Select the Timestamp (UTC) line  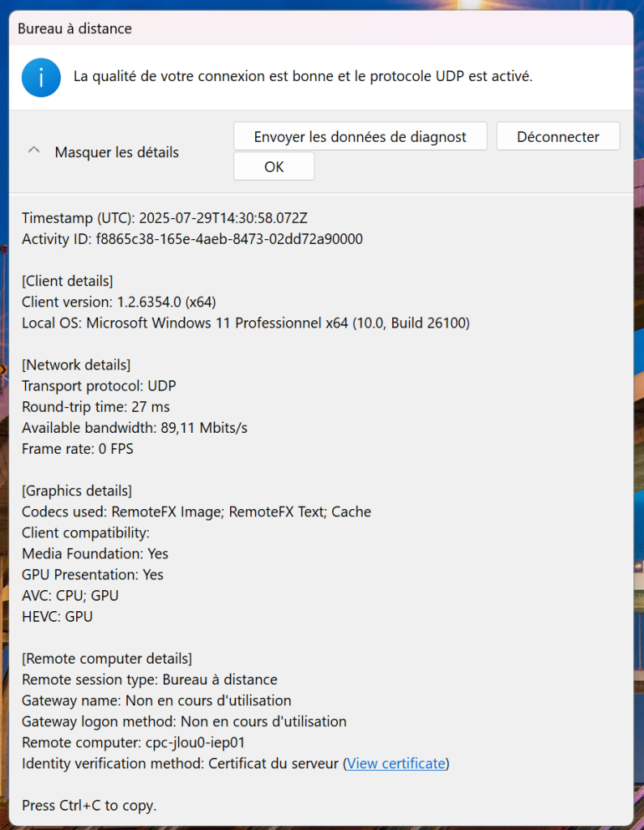(164, 218)
